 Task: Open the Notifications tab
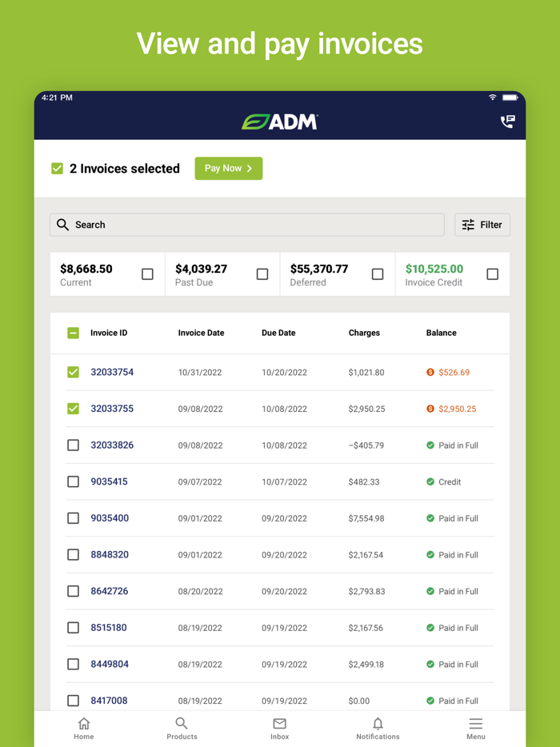pos(378,729)
